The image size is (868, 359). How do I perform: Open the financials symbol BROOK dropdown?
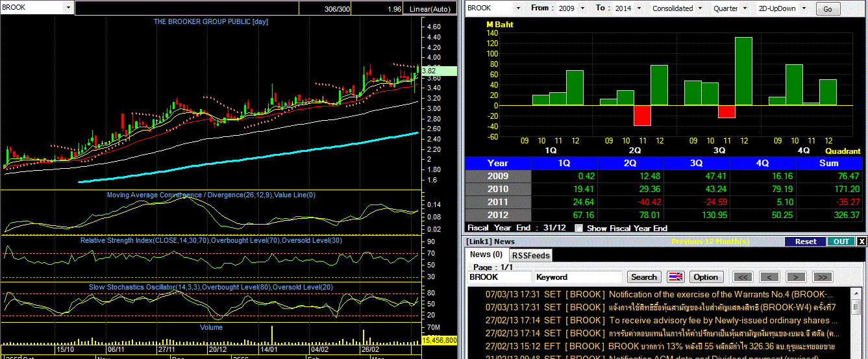point(517,8)
